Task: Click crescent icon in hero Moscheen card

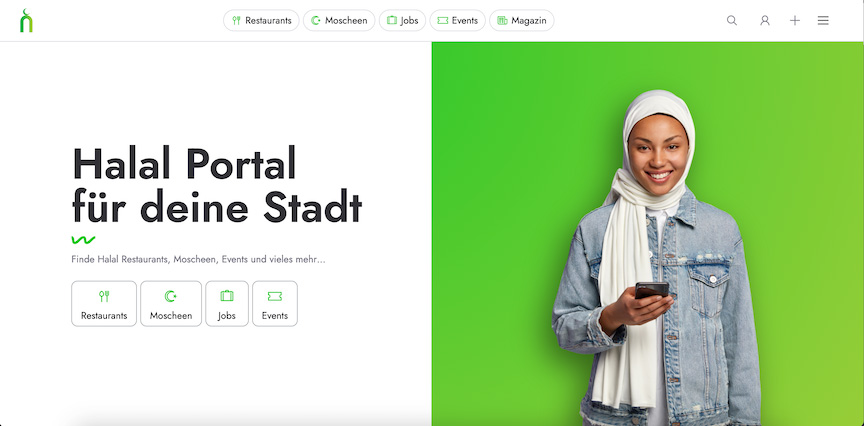Action: [x=171, y=296]
